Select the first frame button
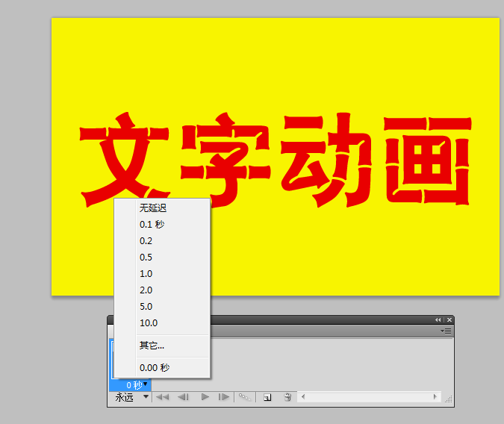 click(162, 397)
